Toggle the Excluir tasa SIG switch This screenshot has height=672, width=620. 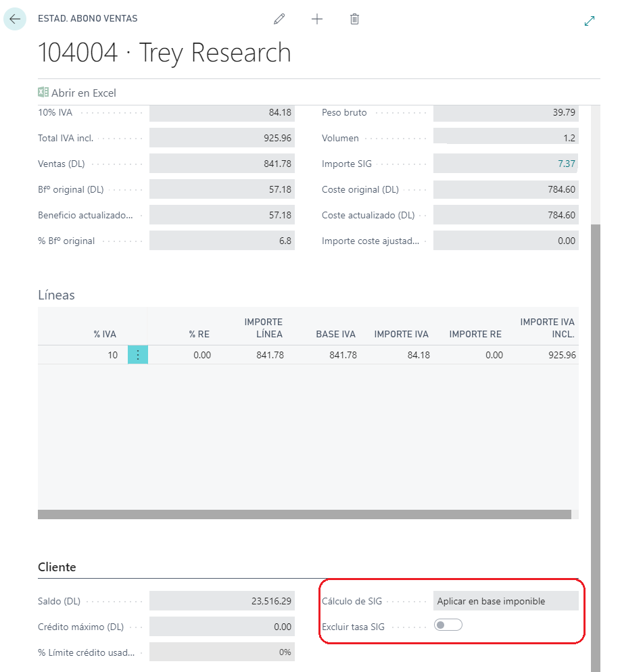click(448, 625)
